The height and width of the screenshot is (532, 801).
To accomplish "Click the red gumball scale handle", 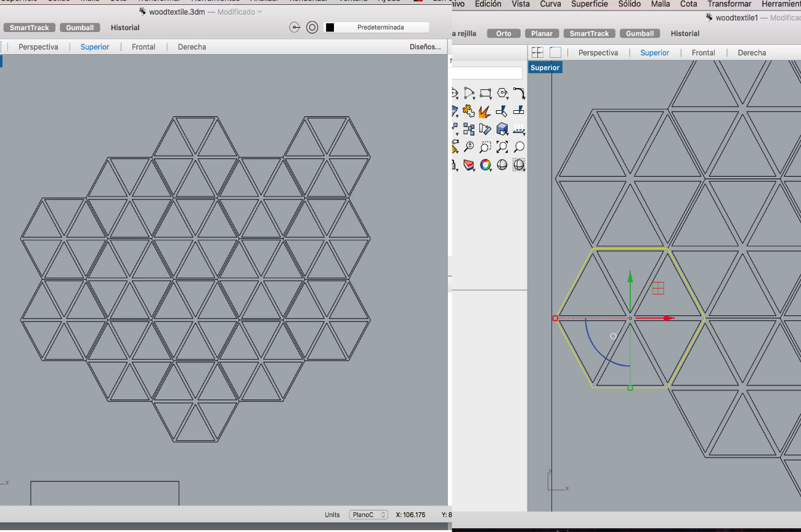I will click(x=555, y=318).
